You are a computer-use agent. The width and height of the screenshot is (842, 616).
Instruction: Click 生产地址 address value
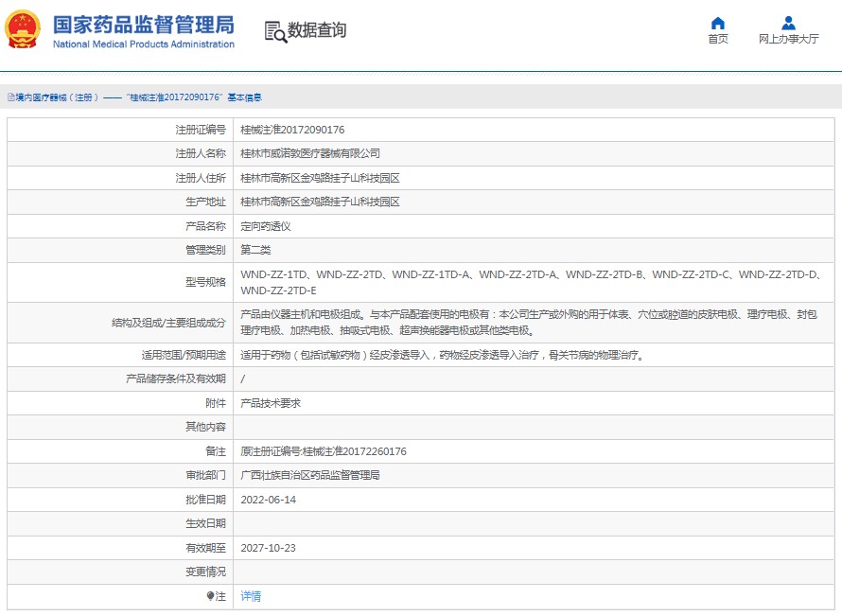[x=320, y=202]
